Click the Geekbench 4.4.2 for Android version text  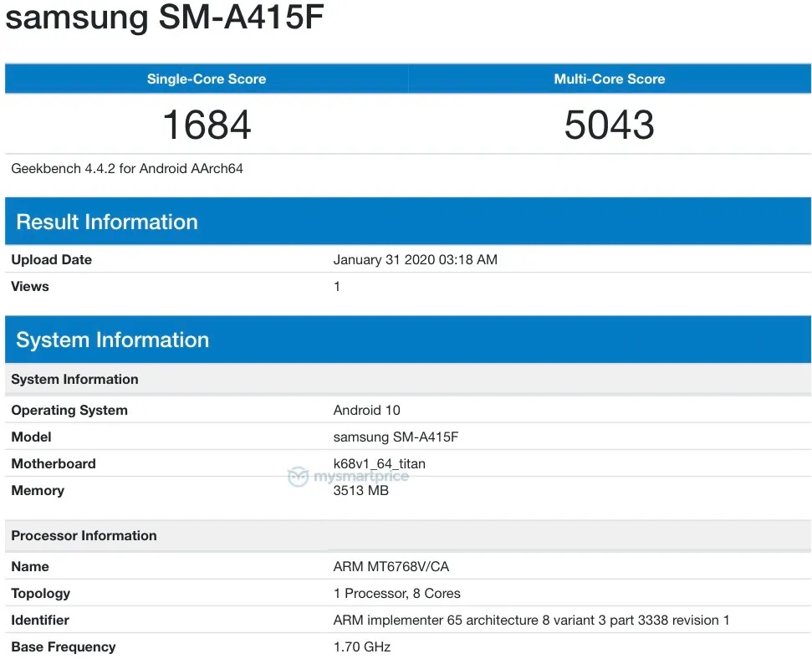point(127,169)
